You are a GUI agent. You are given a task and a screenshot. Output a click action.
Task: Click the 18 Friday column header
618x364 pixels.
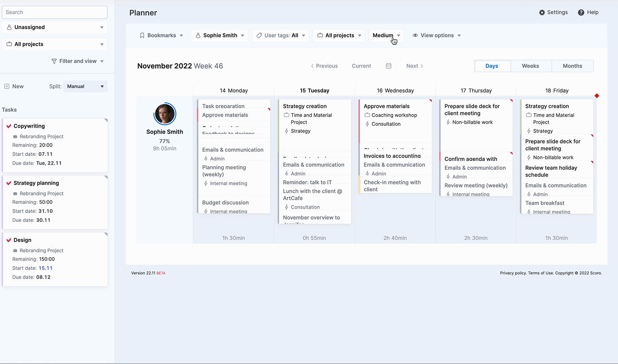pos(557,91)
